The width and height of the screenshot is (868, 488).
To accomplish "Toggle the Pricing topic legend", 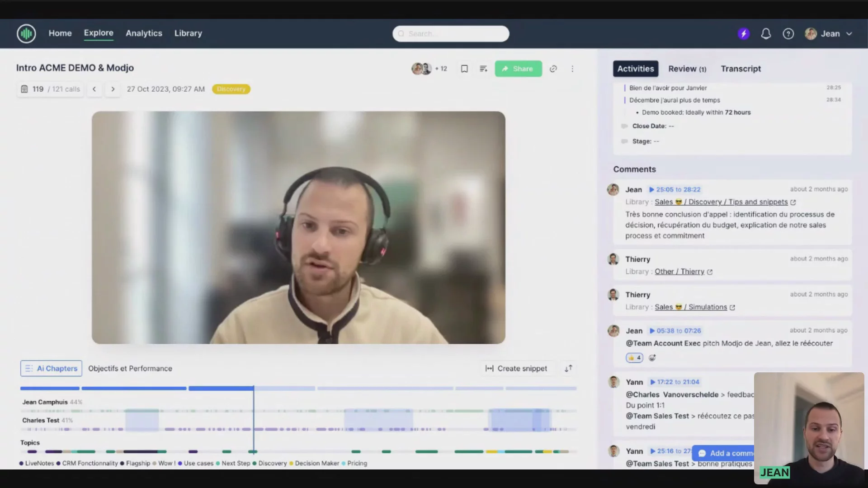I will coord(354,463).
